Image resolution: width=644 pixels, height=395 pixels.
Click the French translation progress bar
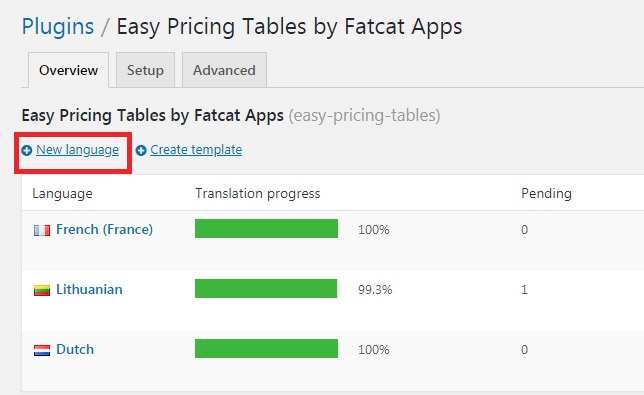pos(267,228)
